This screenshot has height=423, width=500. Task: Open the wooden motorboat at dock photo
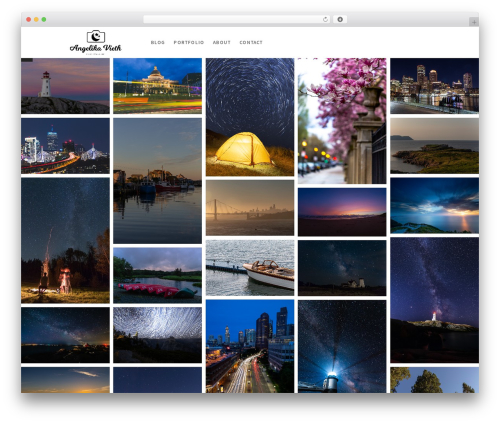250,268
